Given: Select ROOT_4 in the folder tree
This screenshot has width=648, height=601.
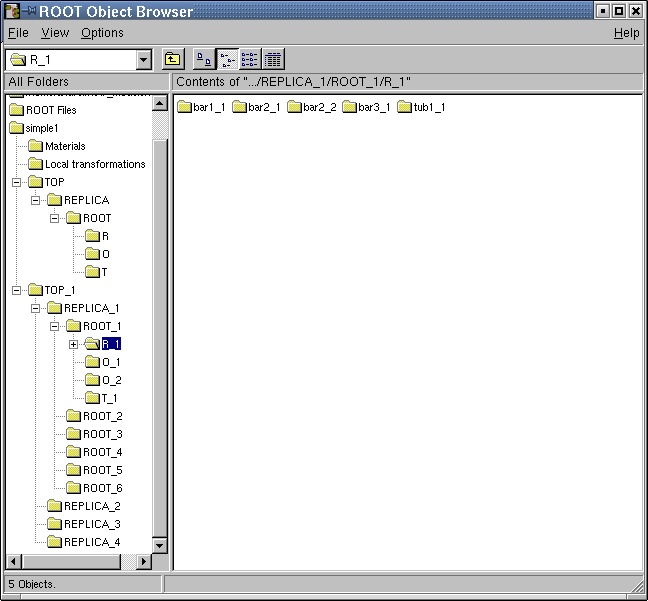Looking at the screenshot, I should tap(102, 452).
